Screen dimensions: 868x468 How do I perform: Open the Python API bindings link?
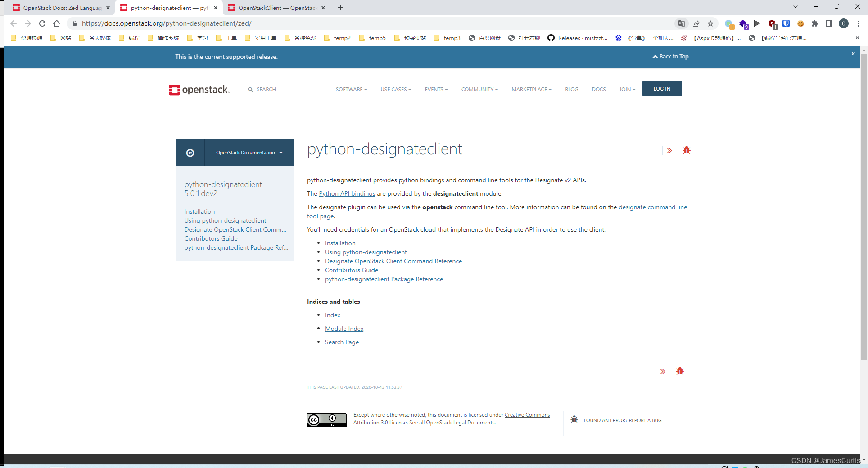tap(347, 194)
